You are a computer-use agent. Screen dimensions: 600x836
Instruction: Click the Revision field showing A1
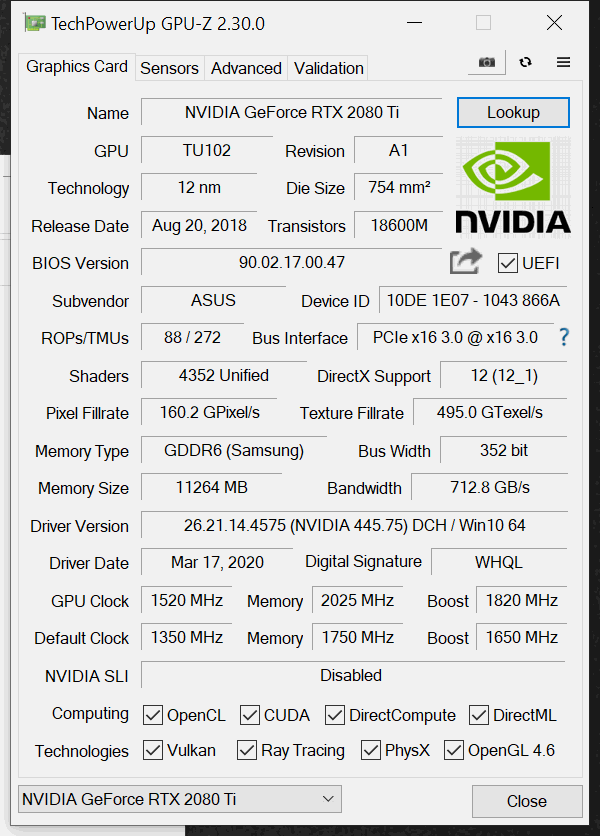pyautogui.click(x=398, y=150)
